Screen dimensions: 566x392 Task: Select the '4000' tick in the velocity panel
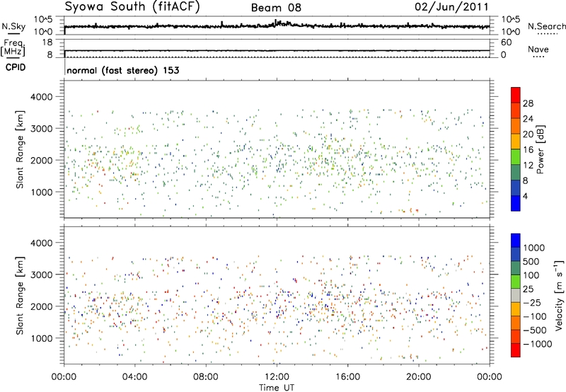click(42, 243)
